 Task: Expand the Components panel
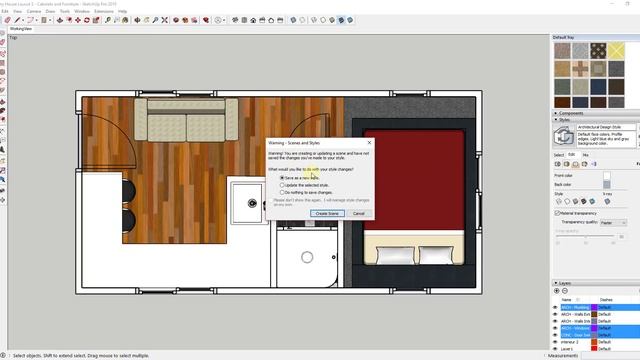556,113
